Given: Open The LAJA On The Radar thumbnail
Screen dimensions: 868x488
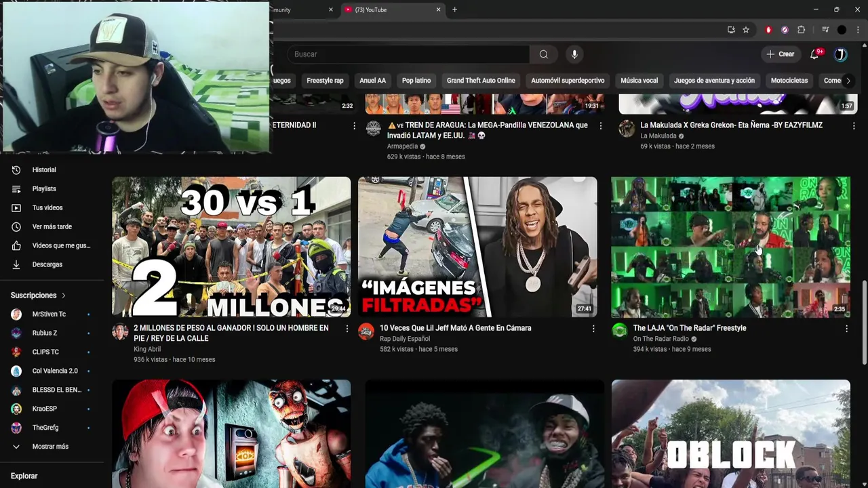Looking at the screenshot, I should click(x=730, y=247).
